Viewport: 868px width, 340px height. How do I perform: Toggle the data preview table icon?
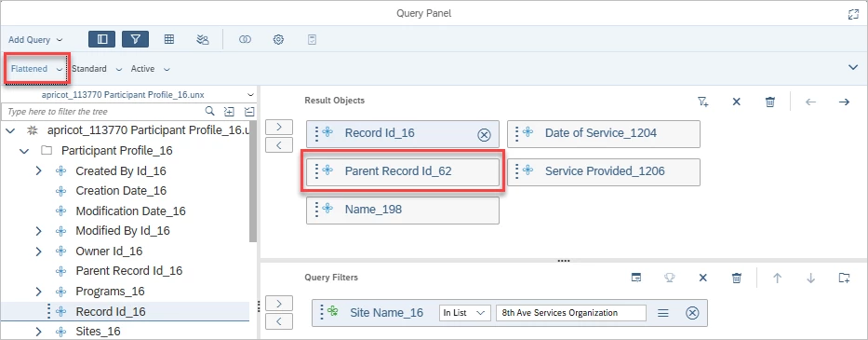169,39
